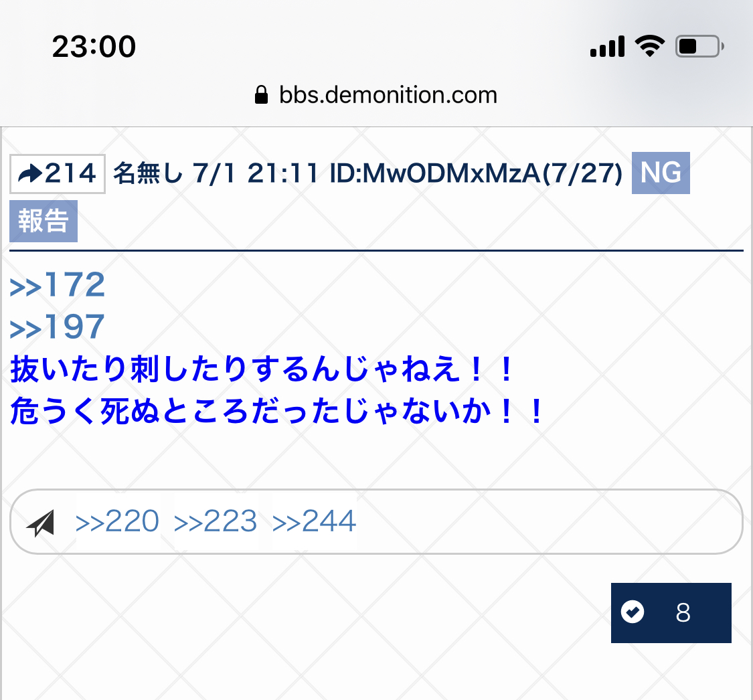
Task: Follow the >>244 reply link
Action: pos(314,521)
